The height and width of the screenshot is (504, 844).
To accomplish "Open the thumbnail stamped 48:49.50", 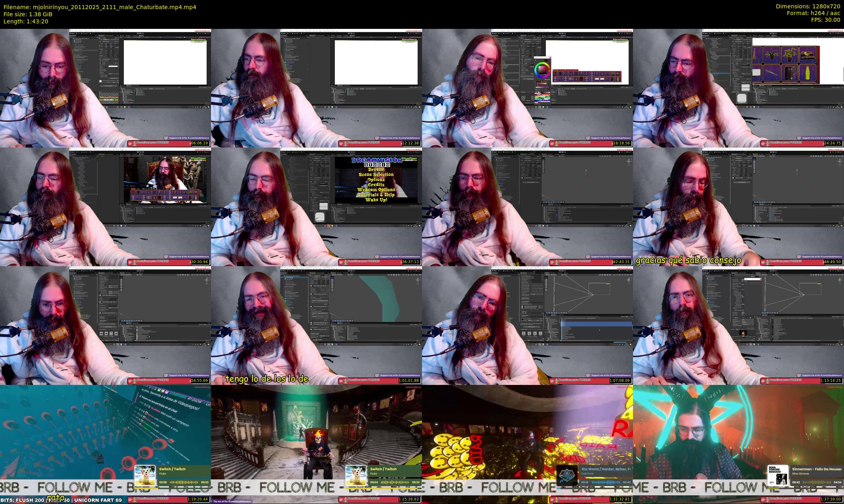I will [x=738, y=207].
